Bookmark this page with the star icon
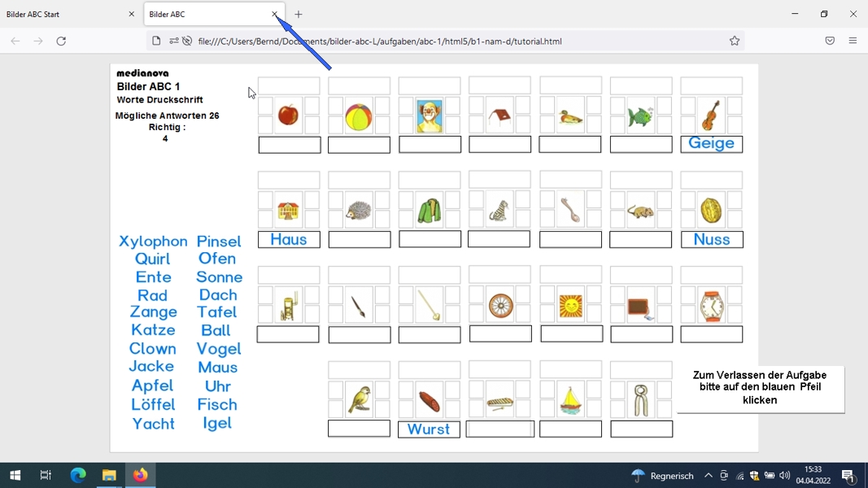This screenshot has height=488, width=868. point(734,41)
